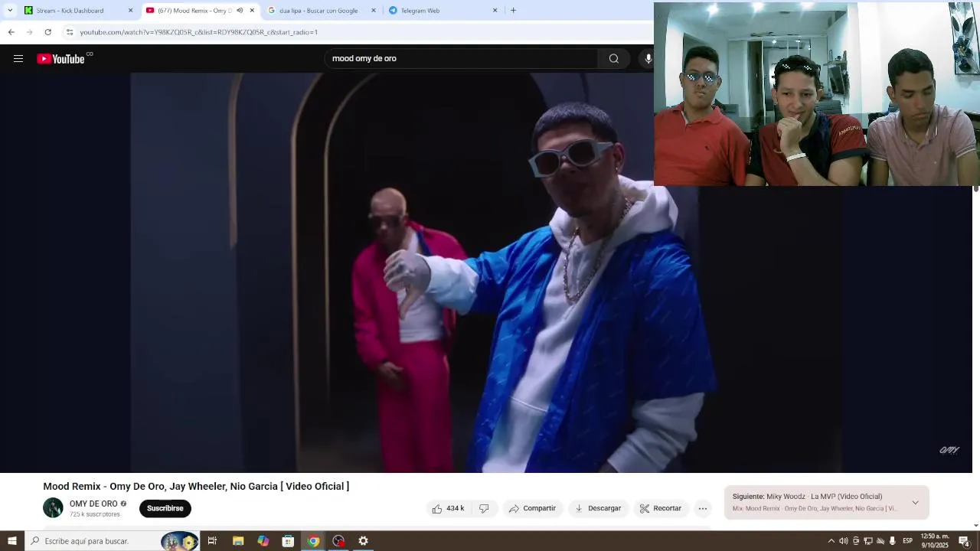Open Task View on the taskbar
Image resolution: width=980 pixels, height=551 pixels.
coord(212,541)
